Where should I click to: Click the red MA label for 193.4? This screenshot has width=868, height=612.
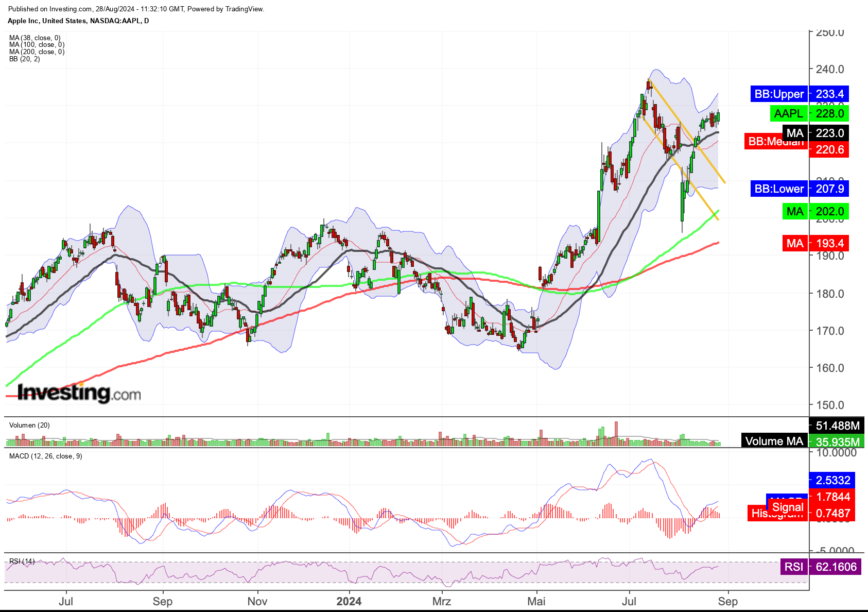[795, 243]
